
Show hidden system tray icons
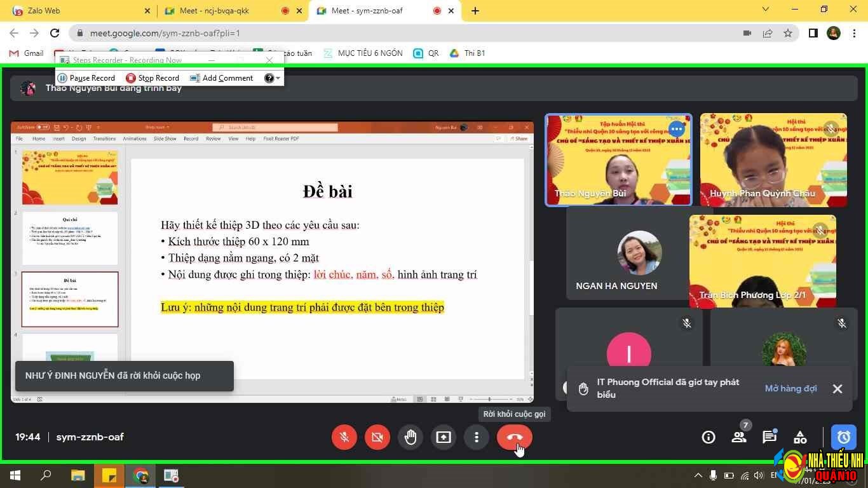(698, 475)
